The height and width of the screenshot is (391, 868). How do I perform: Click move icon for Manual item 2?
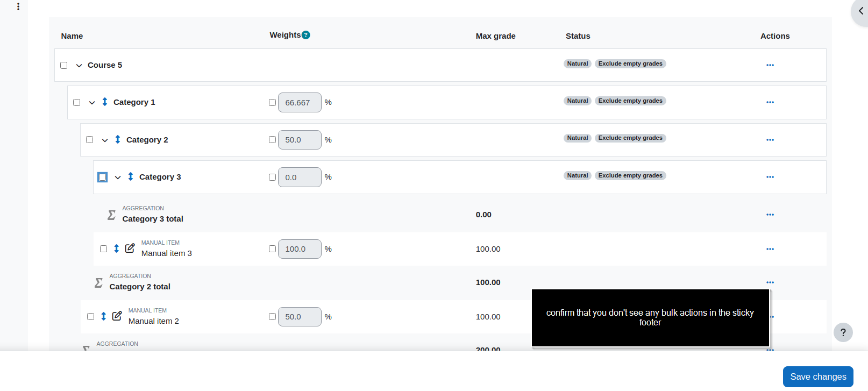[103, 316]
